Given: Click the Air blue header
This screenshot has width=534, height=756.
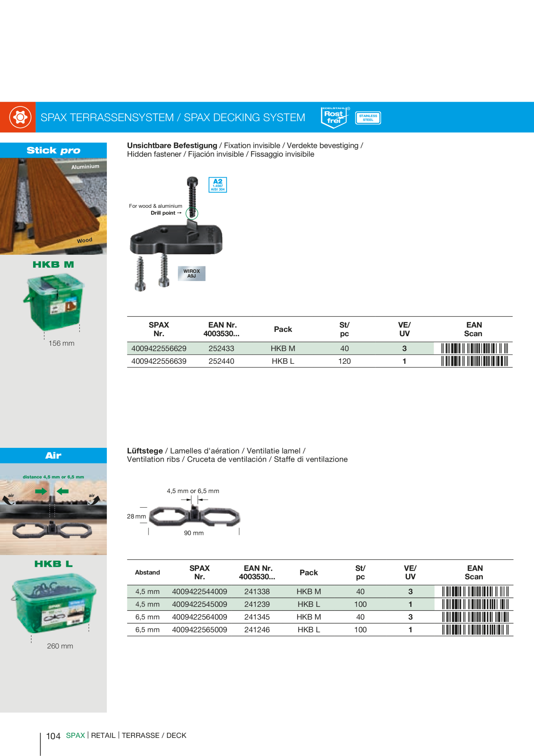Looking at the screenshot, I should 53,456.
